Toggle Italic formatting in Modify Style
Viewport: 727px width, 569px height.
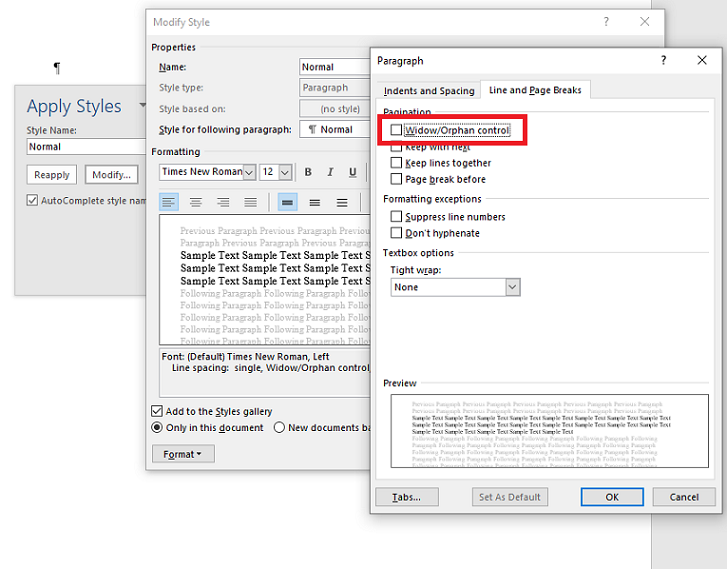point(330,172)
